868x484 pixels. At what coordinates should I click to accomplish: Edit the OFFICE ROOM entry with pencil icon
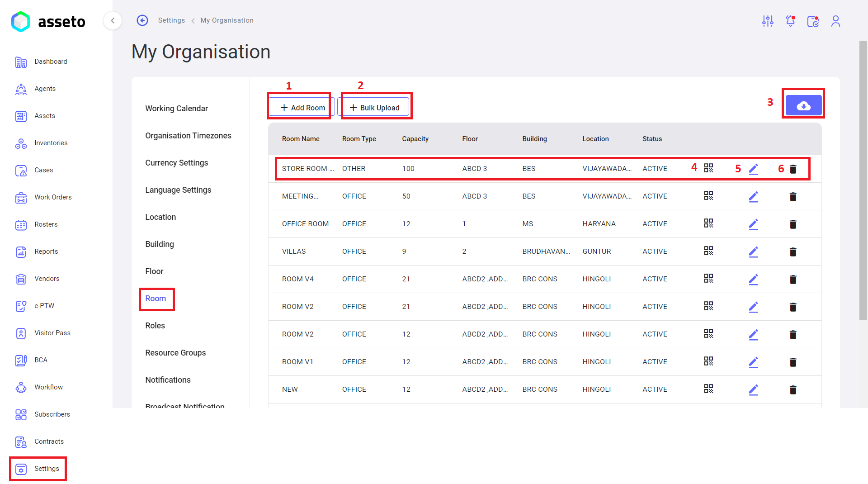click(x=753, y=224)
